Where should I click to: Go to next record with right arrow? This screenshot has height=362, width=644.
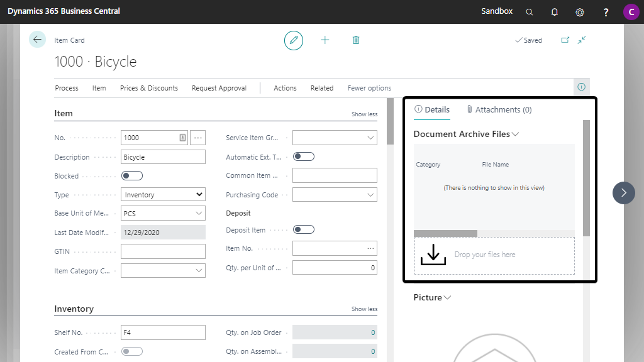point(623,193)
